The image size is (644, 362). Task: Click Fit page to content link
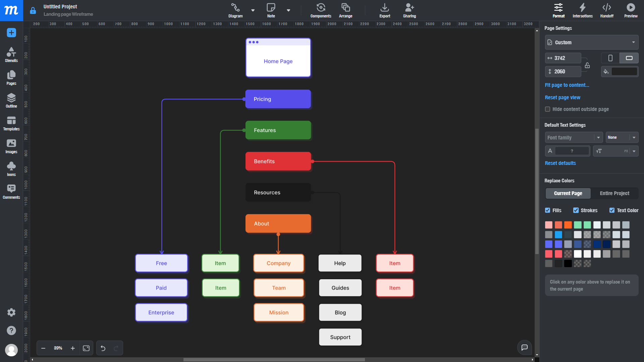pos(567,84)
